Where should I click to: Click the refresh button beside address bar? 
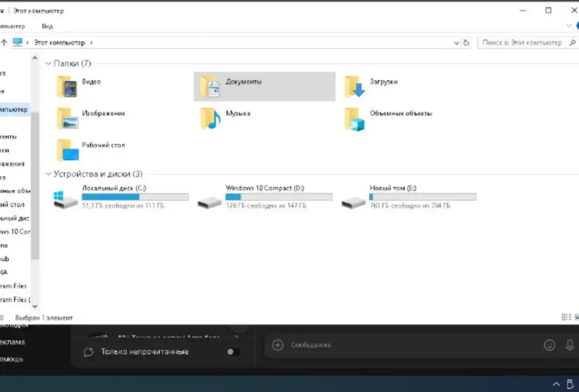coord(466,43)
